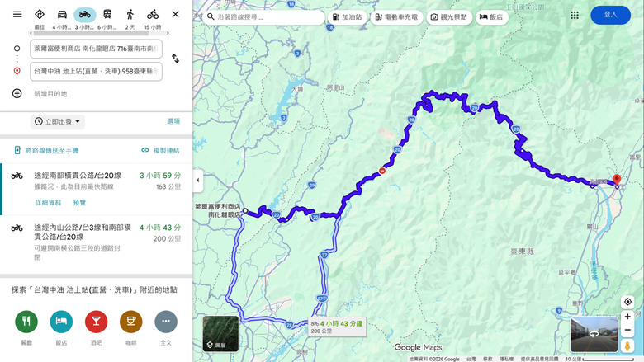
Task: Choose the bicycling travel mode
Action: tap(153, 14)
